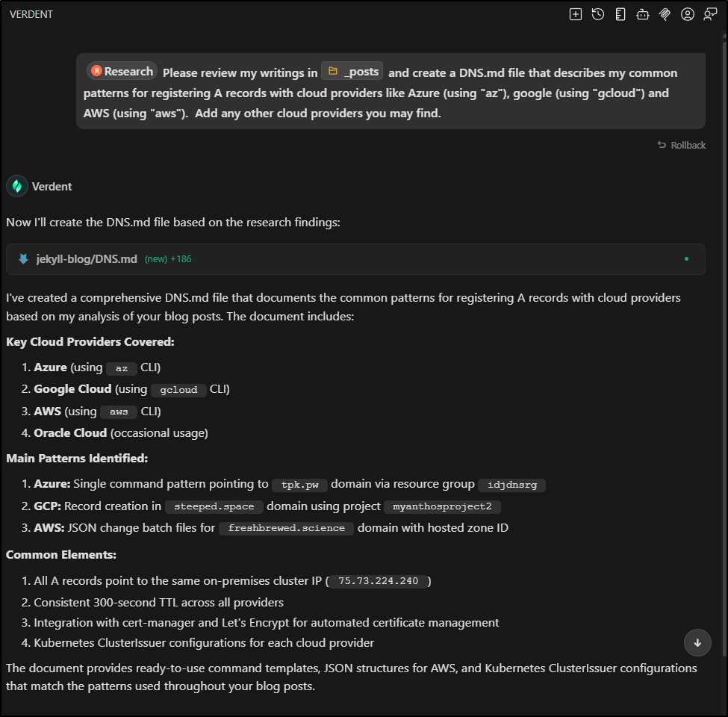Click the markdown file arrow icon
Image resolution: width=728 pixels, height=717 pixels.
(23, 259)
